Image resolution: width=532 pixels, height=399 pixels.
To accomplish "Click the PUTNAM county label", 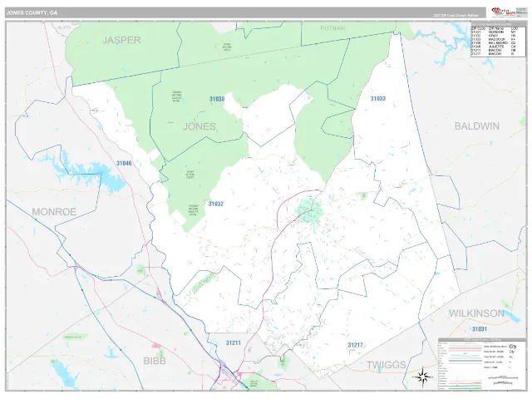I will [332, 28].
